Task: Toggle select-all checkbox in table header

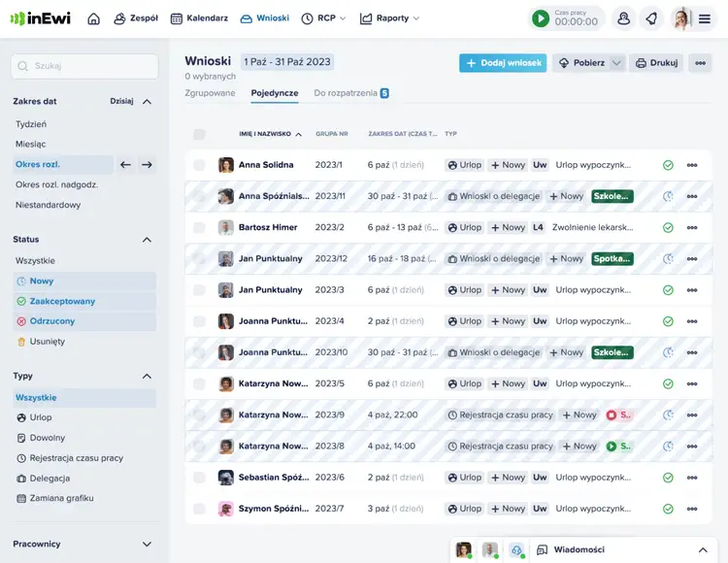Action: point(199,134)
